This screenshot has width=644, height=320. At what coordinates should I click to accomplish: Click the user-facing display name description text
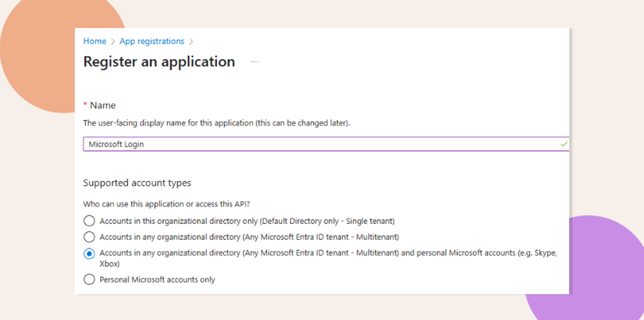point(216,123)
